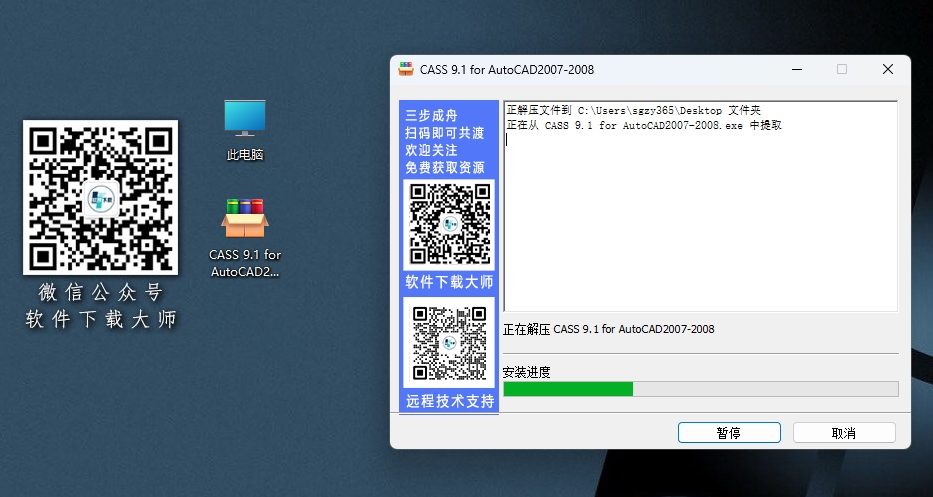Minimize the CASS 9.1 installer window
The height and width of the screenshot is (497, 933).
pos(796,69)
